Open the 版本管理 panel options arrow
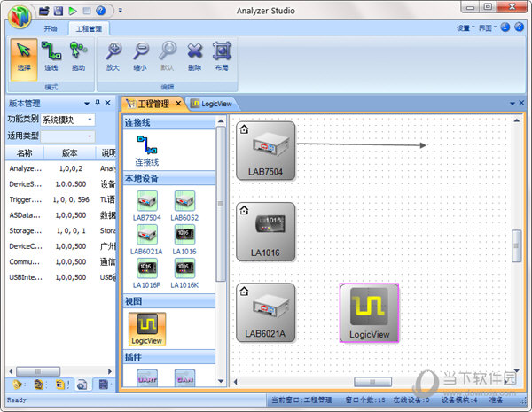Screen dimensions: 532x412 pyautogui.click(x=87, y=103)
